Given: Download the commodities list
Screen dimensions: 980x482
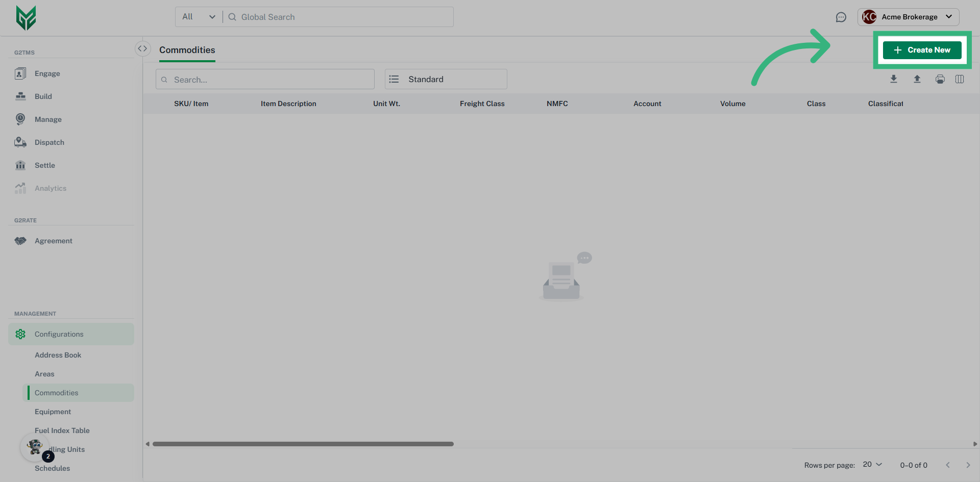Looking at the screenshot, I should 894,79.
